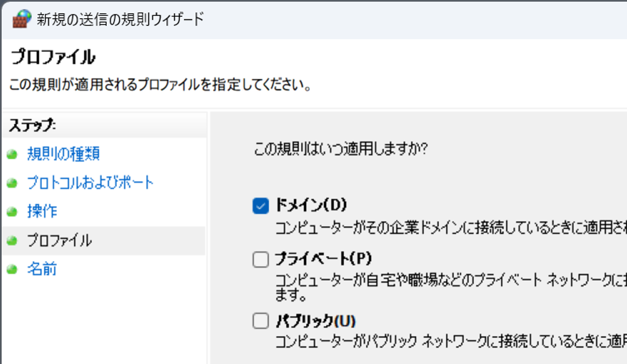Tick the パブリック(U) checkbox
627x364 pixels.
[260, 320]
